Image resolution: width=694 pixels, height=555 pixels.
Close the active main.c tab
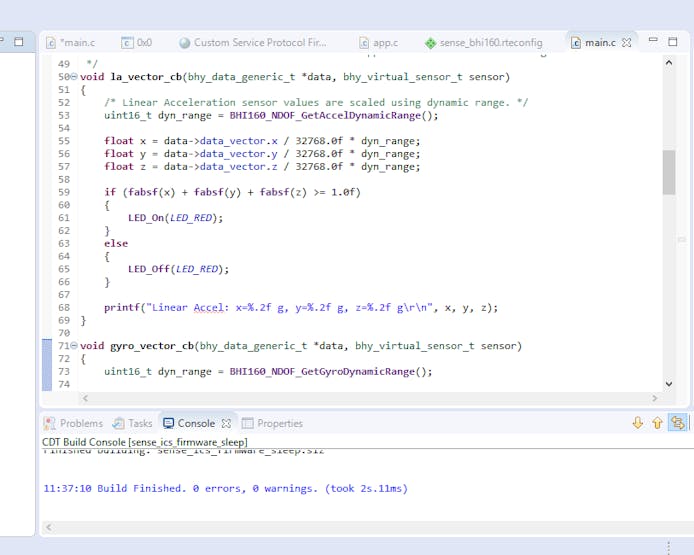point(627,43)
